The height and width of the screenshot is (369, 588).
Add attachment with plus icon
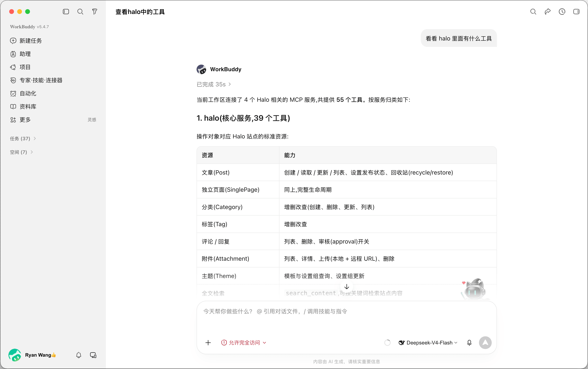point(208,343)
